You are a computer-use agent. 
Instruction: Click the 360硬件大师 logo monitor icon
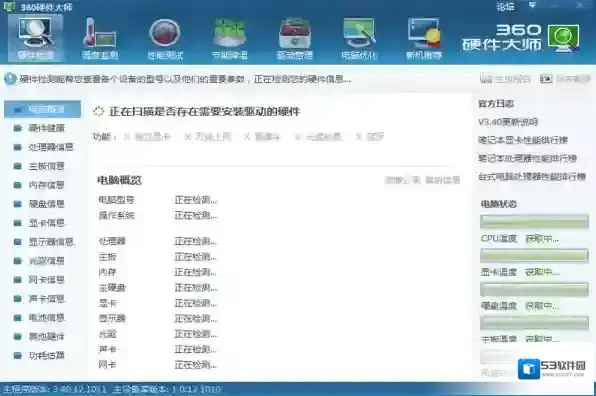[564, 38]
